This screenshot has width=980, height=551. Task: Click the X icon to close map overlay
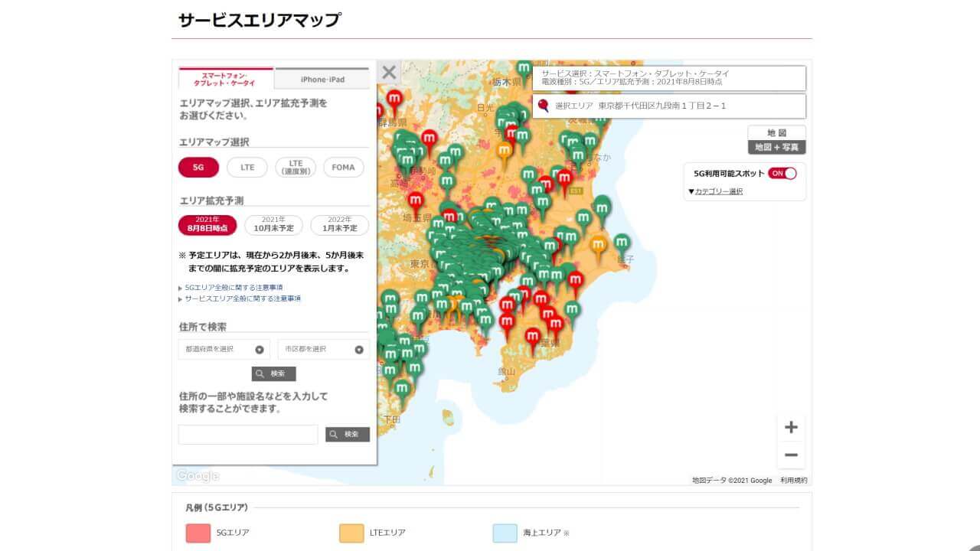tap(388, 72)
